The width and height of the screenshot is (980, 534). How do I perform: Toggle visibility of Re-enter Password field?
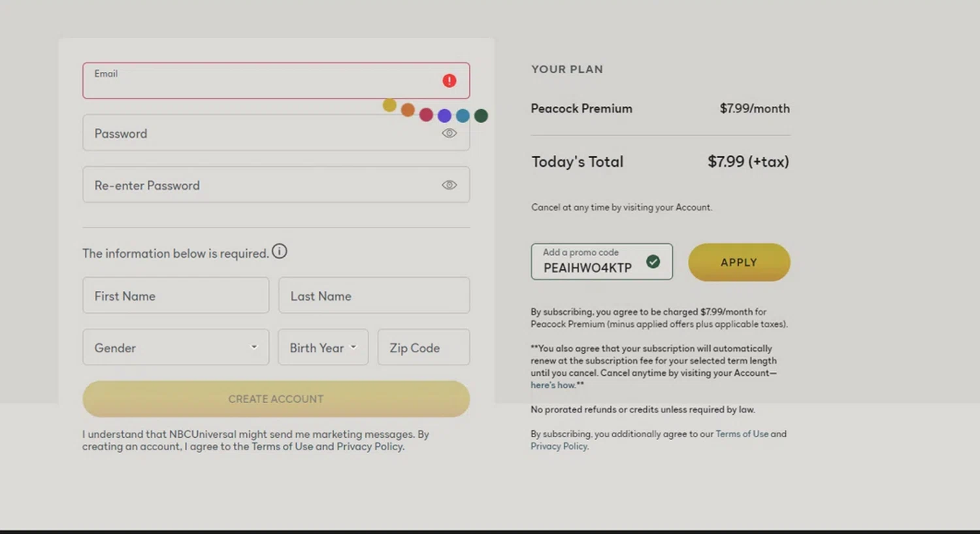point(449,185)
